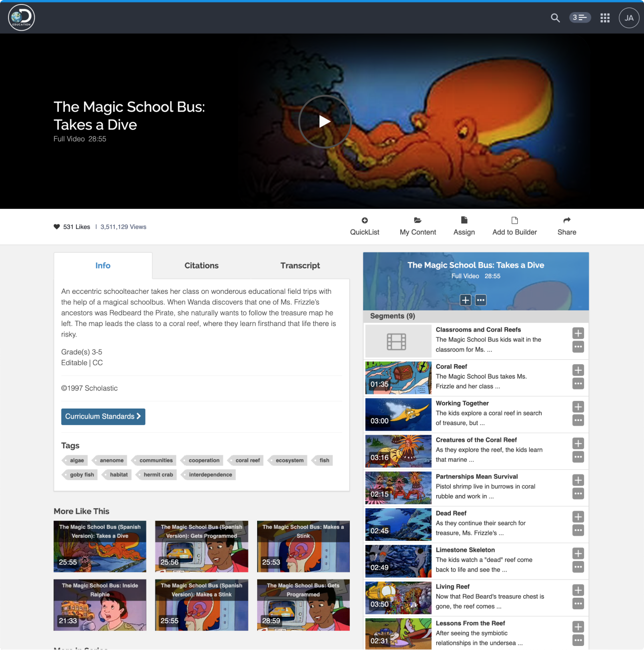Click the 3,511,129 Views link
644x650 pixels.
(123, 227)
